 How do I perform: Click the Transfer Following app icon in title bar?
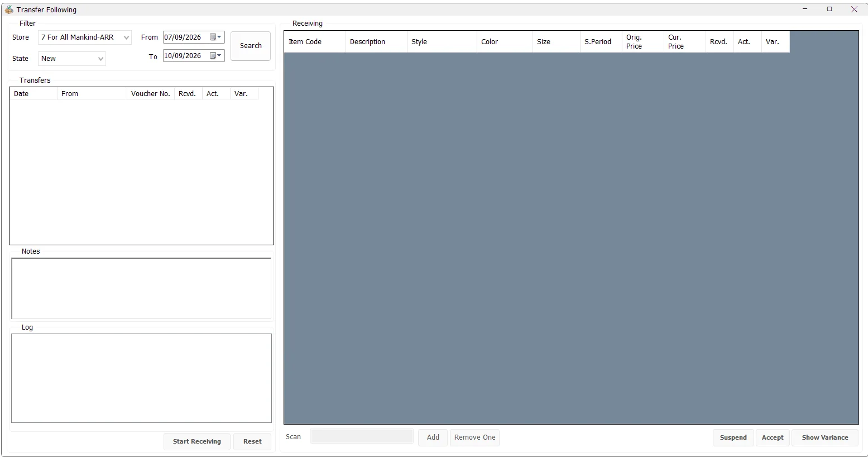click(x=9, y=9)
